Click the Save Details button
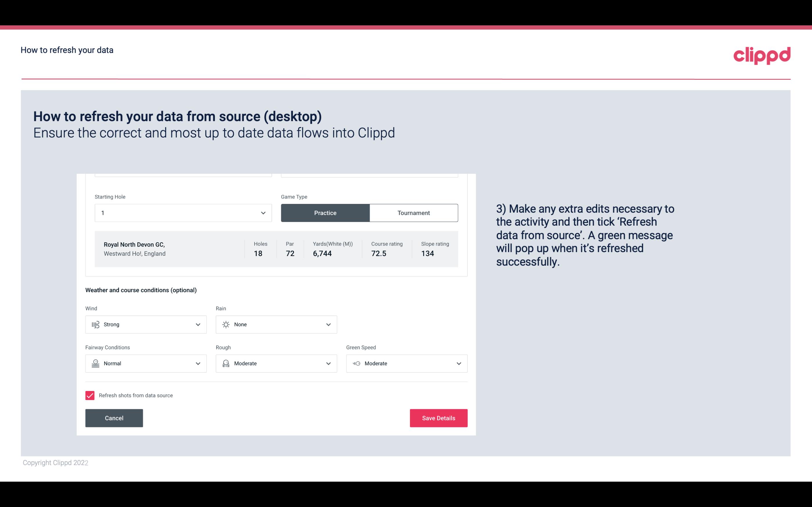Viewport: 812px width, 507px height. tap(438, 418)
